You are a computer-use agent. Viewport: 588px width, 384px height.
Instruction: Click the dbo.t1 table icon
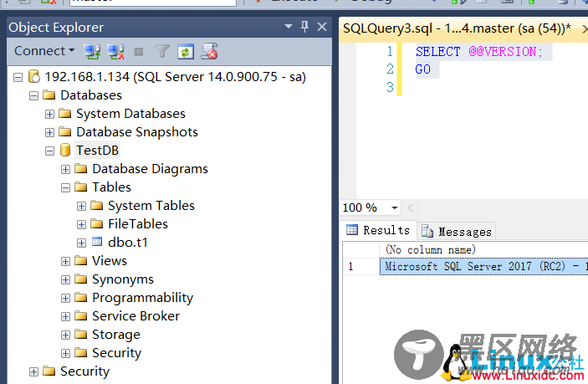(97, 242)
